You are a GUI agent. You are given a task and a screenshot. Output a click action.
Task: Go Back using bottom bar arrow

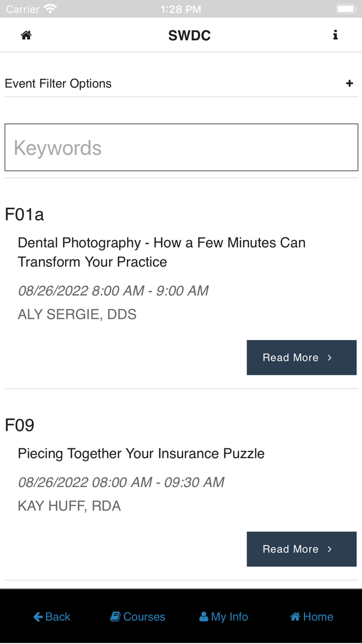pyautogui.click(x=51, y=617)
